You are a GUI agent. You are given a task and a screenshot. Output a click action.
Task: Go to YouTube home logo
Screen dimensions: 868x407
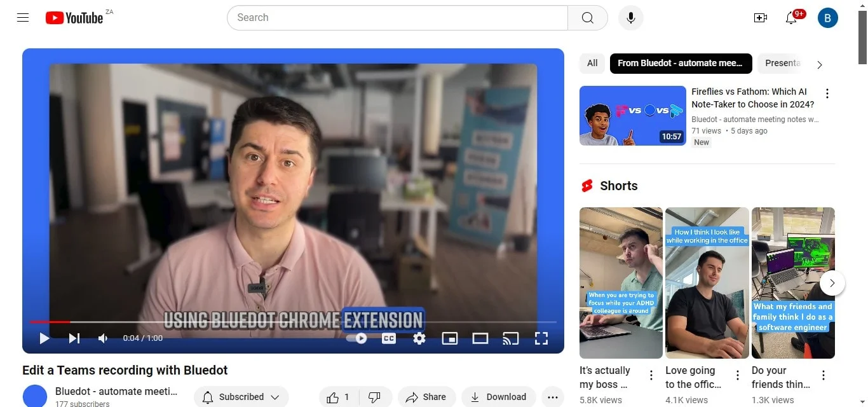pyautogui.click(x=74, y=18)
